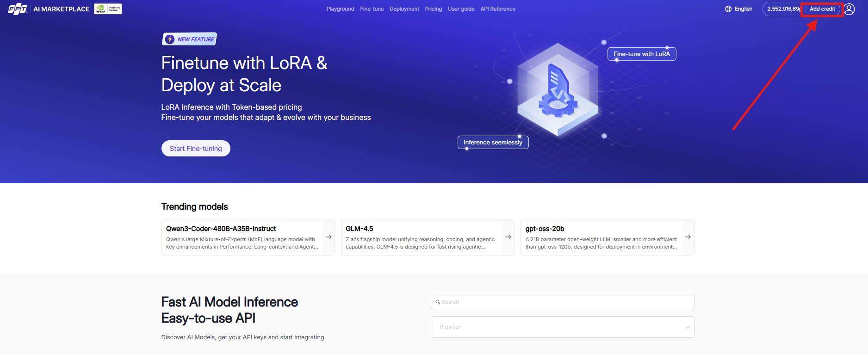Screen dimensions: 868x355
Task: Click the NVIDIA Preferred Partner badge
Action: point(108,9)
